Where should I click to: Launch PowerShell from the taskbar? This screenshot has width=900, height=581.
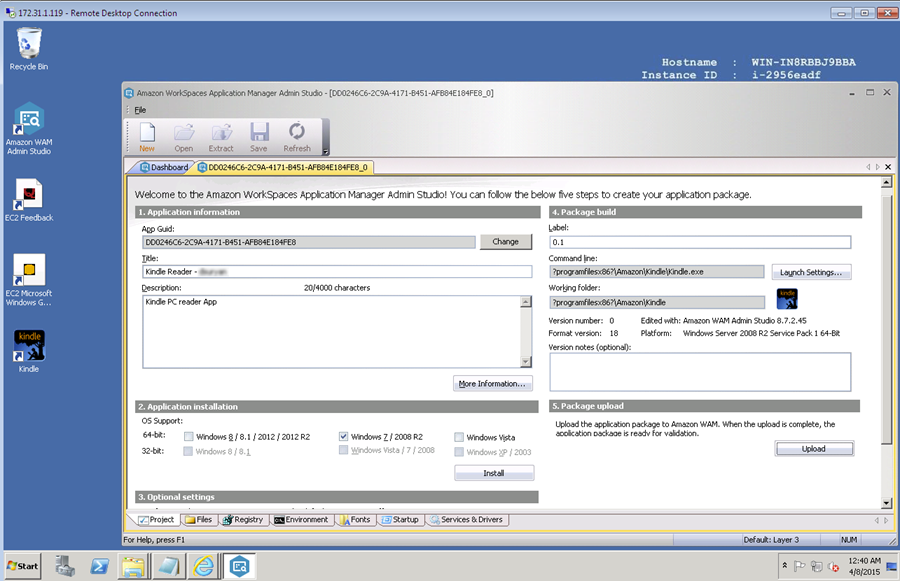[x=100, y=566]
